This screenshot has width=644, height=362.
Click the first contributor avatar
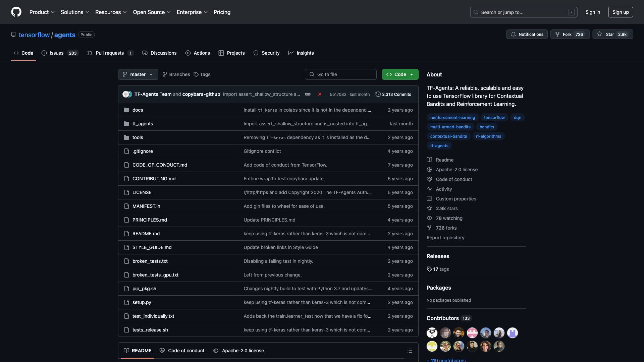(x=432, y=333)
